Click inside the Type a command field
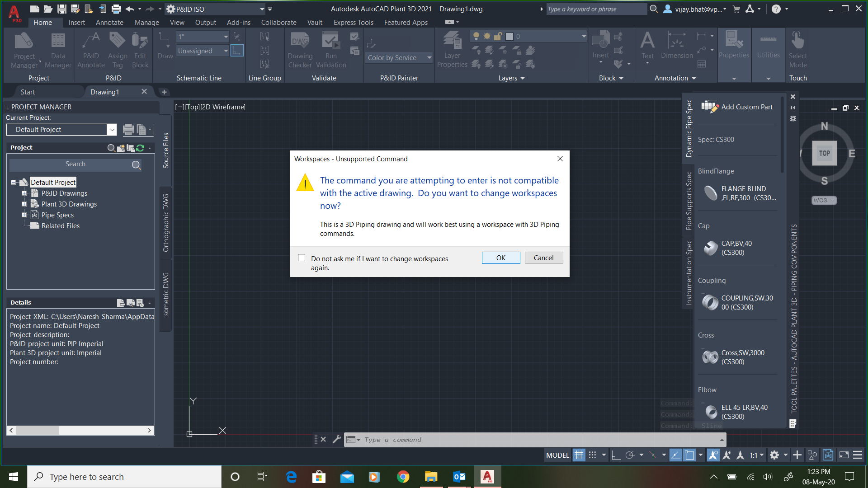 coord(452,439)
